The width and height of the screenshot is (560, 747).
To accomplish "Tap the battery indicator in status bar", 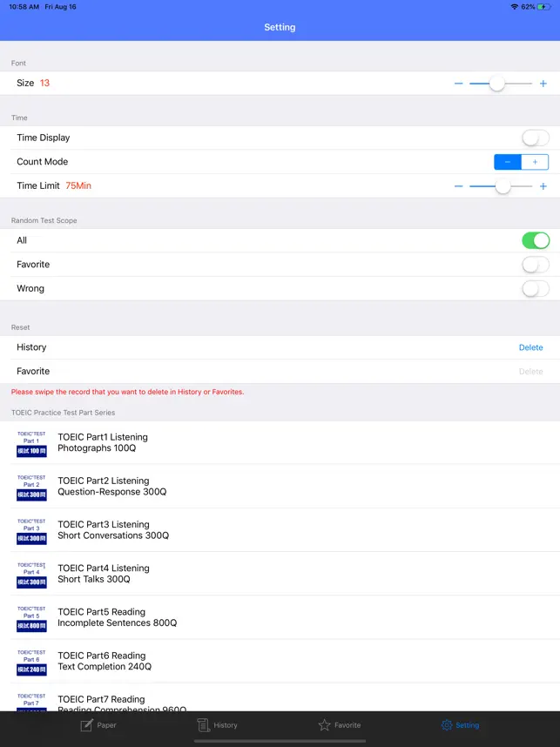I will [544, 7].
